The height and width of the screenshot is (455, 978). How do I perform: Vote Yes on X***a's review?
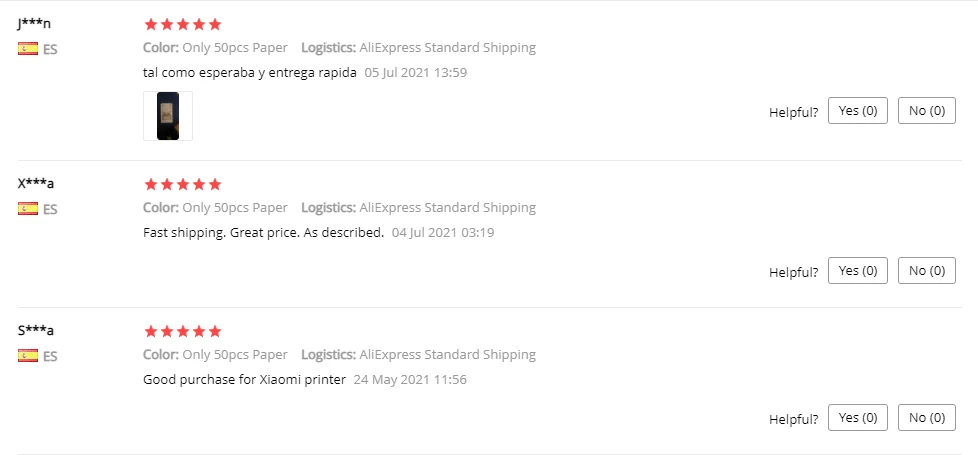(x=857, y=271)
